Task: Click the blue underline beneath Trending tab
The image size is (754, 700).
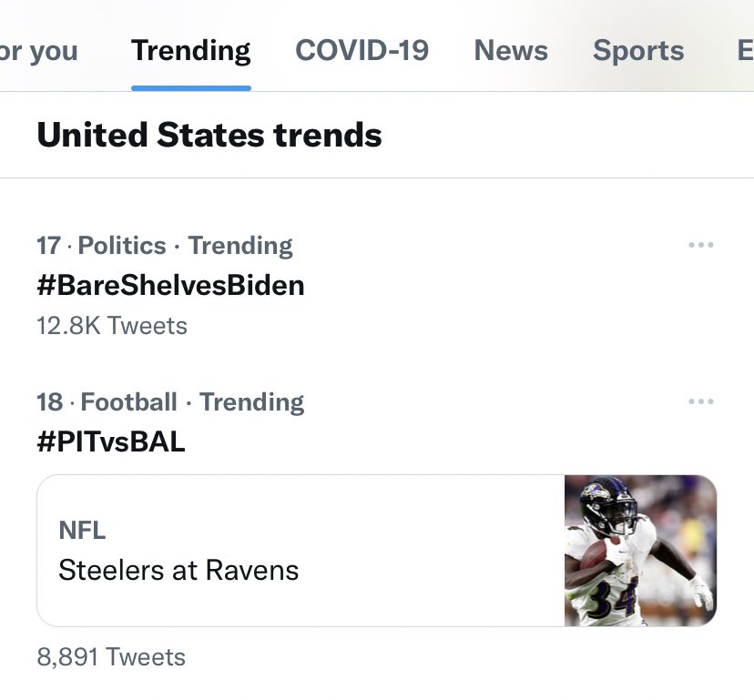Action: click(190, 88)
